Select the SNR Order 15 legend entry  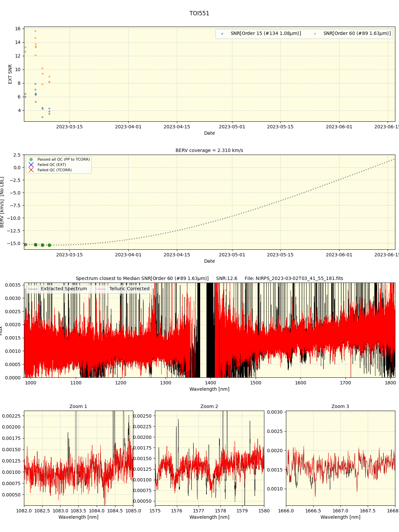tap(261, 34)
